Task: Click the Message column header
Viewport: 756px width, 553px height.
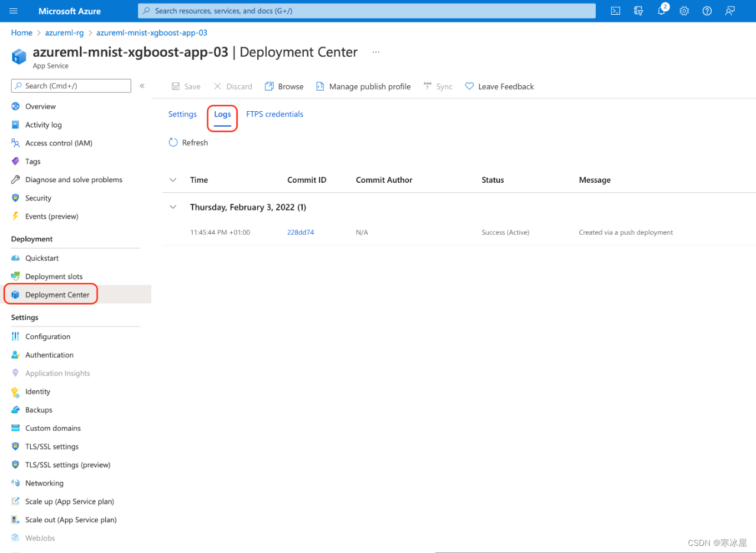Action: 595,180
